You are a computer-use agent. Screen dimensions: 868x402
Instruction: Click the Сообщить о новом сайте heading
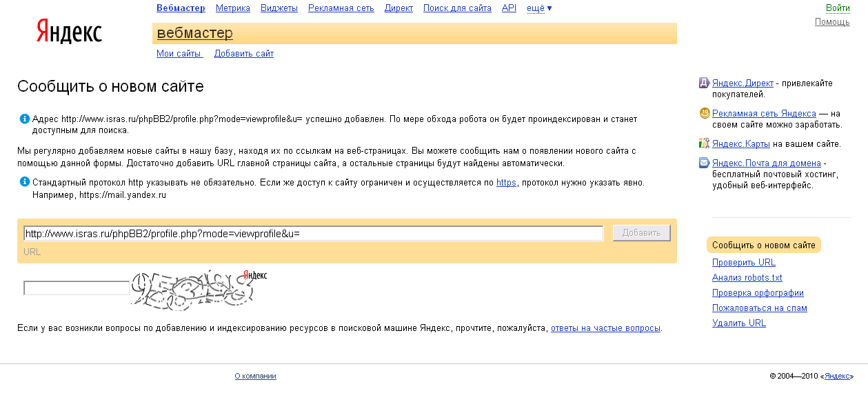(110, 87)
